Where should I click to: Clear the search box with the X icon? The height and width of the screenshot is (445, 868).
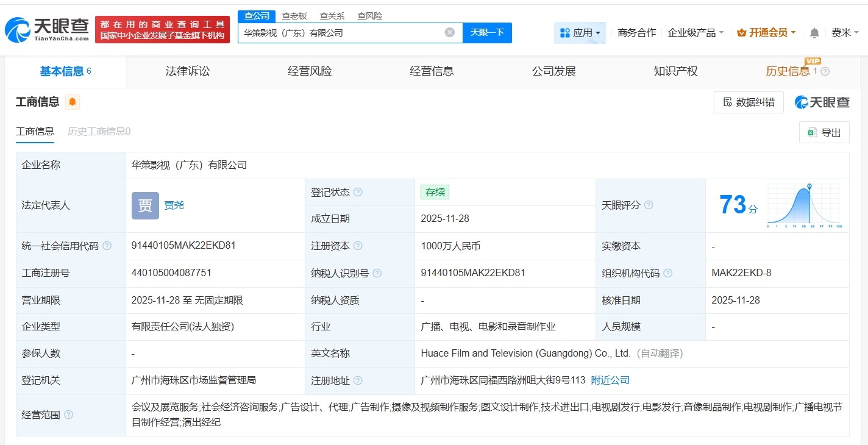449,32
